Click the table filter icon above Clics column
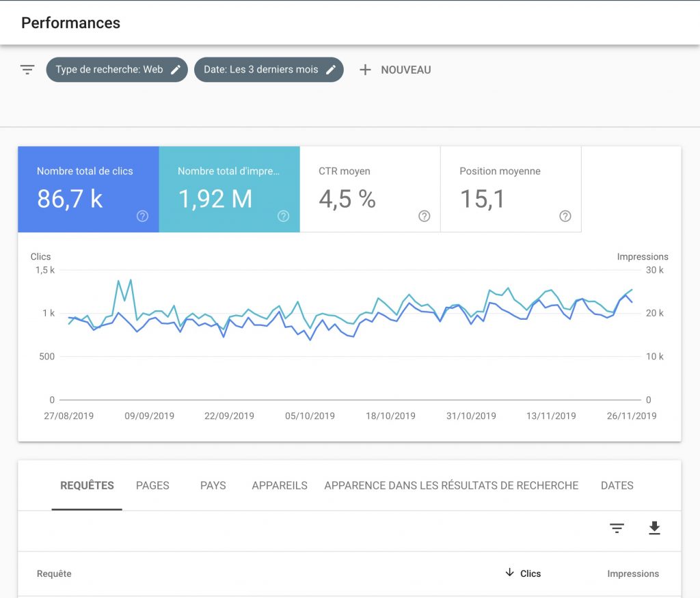This screenshot has height=598, width=700. (617, 528)
